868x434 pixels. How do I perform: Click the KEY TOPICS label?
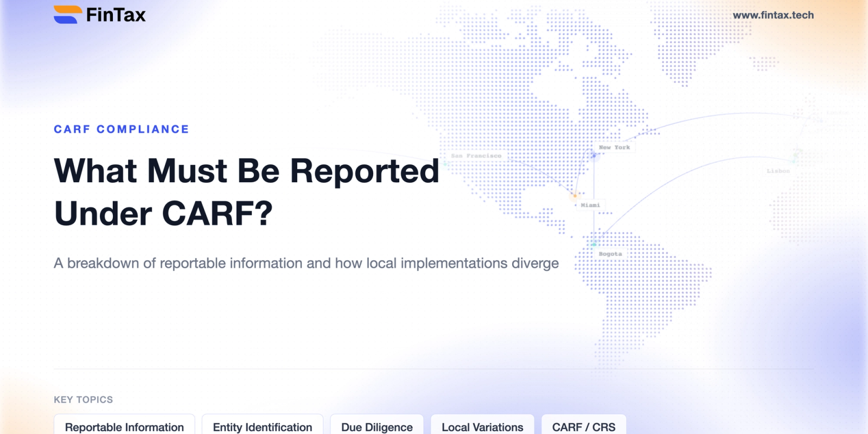(x=84, y=400)
